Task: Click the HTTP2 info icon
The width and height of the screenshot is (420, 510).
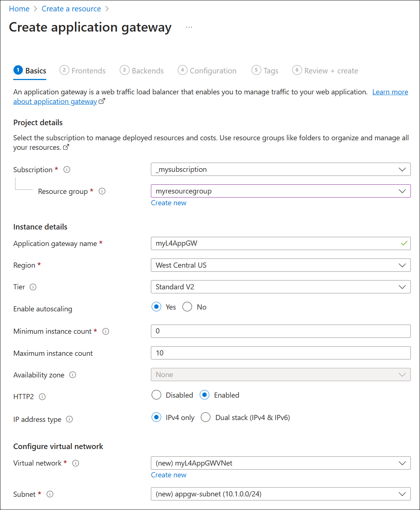Action: point(42,397)
